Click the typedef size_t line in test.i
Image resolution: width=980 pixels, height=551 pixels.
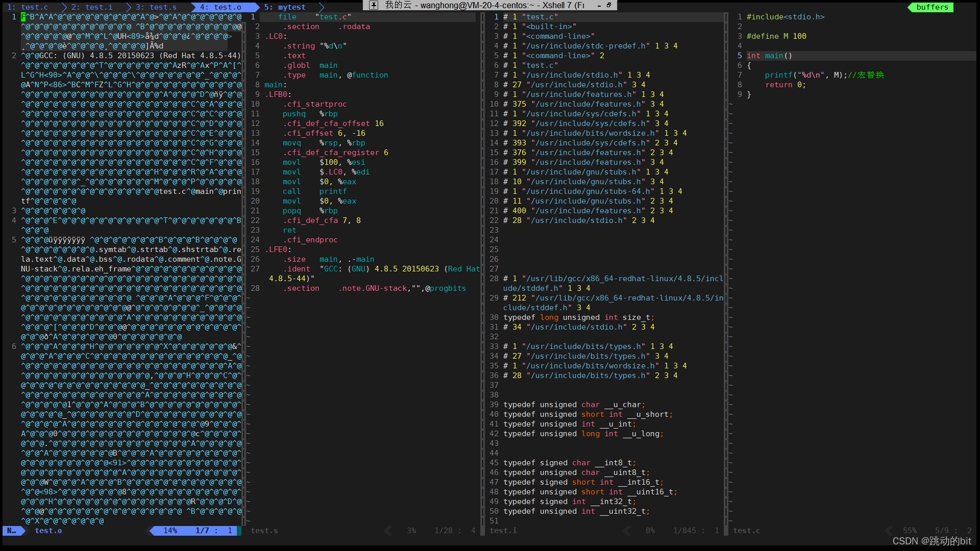point(578,317)
